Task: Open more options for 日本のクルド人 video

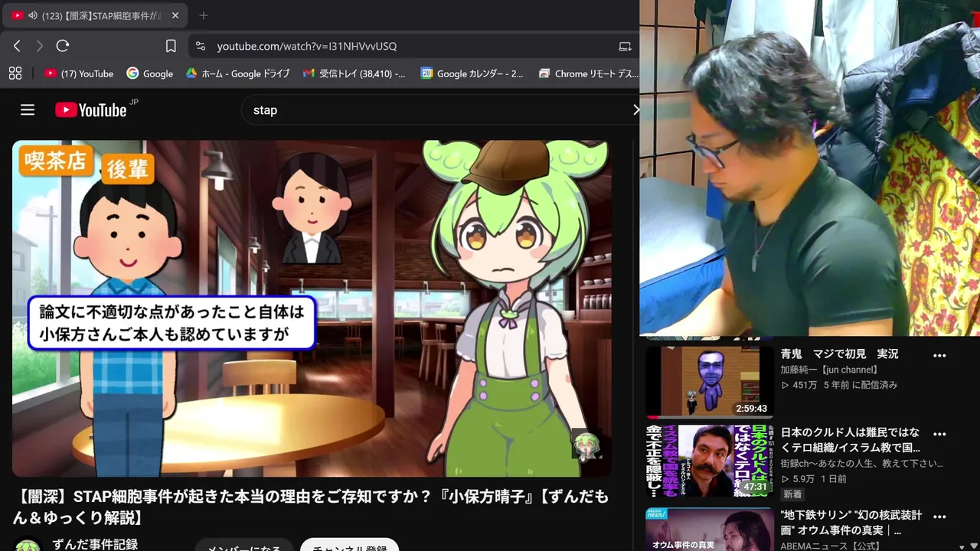Action: pyautogui.click(x=939, y=434)
